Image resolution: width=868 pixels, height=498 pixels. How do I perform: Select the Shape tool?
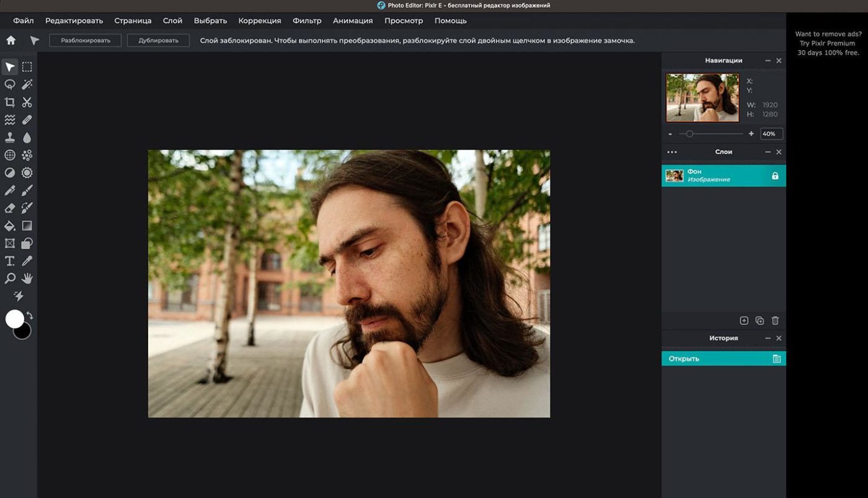click(27, 244)
